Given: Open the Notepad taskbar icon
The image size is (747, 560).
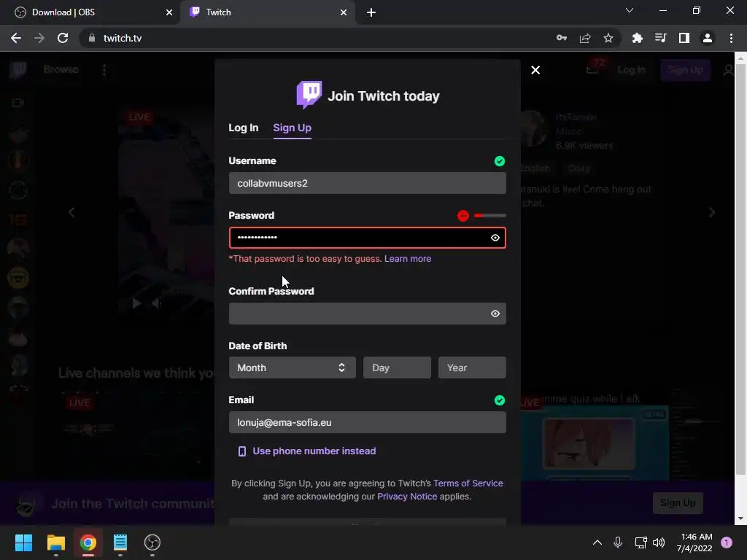Looking at the screenshot, I should click(x=120, y=542).
